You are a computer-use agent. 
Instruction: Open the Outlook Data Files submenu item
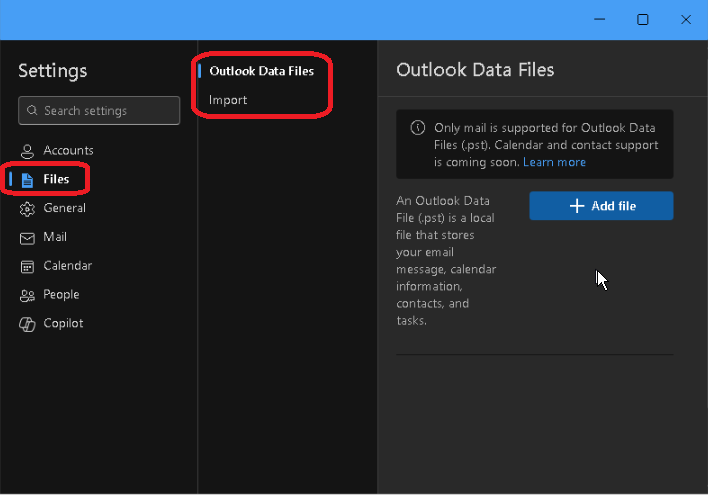coord(261,71)
